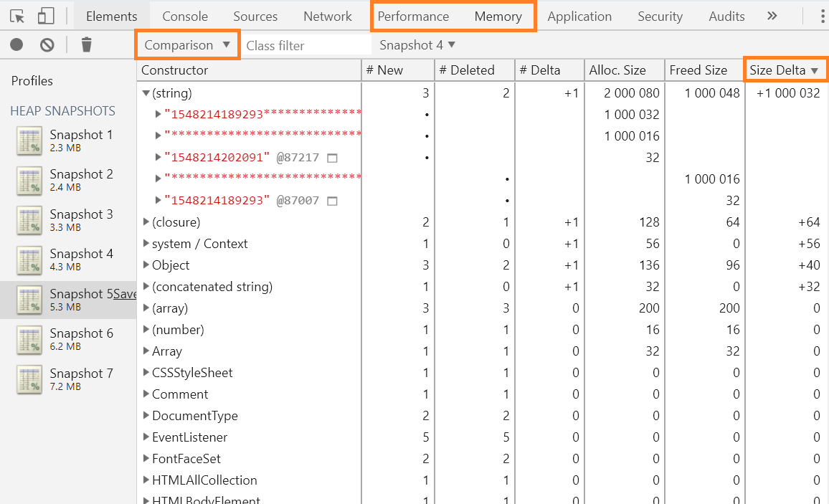Expand the system / Context row

[x=146, y=244]
